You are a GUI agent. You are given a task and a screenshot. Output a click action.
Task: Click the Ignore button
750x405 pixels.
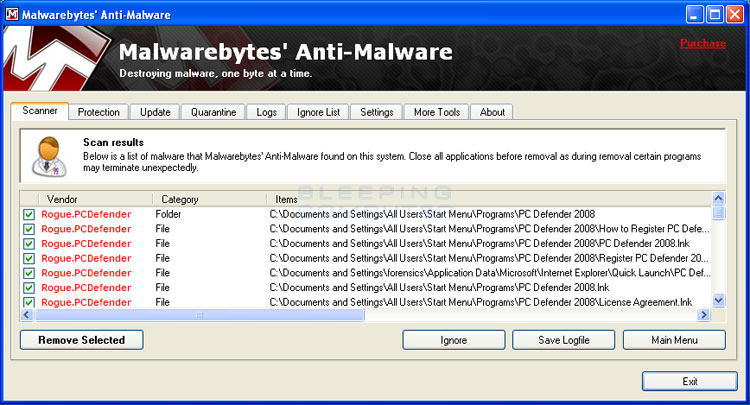tap(453, 340)
